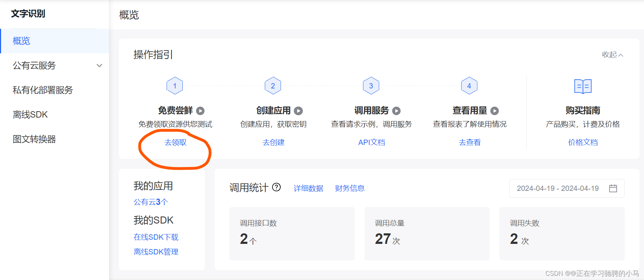
Task: Click the 公有云3个 link
Action: click(151, 202)
